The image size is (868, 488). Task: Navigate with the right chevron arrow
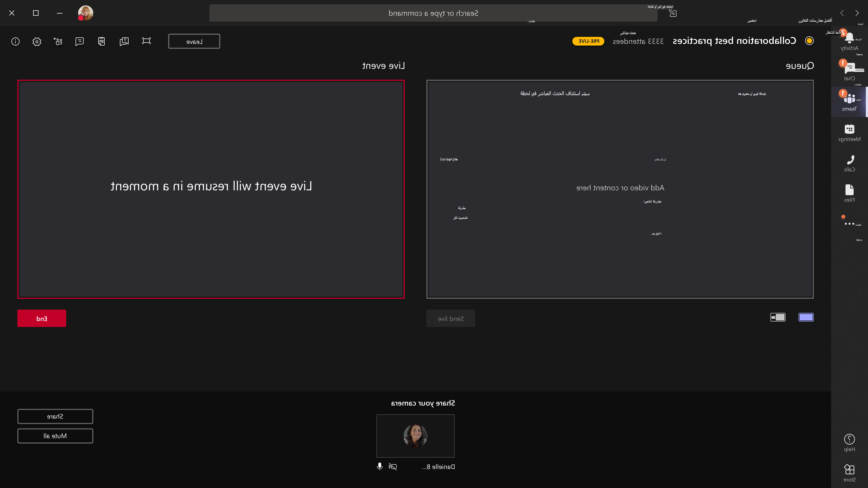point(857,13)
